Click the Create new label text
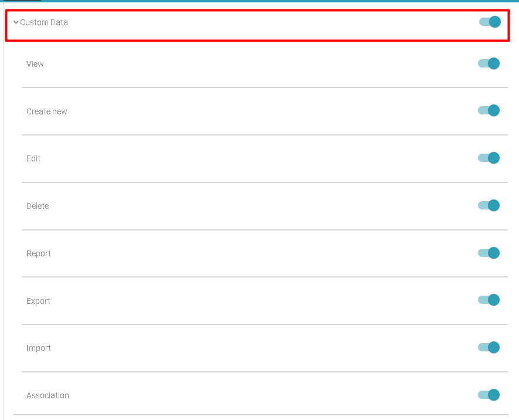519x420 pixels. pos(47,111)
